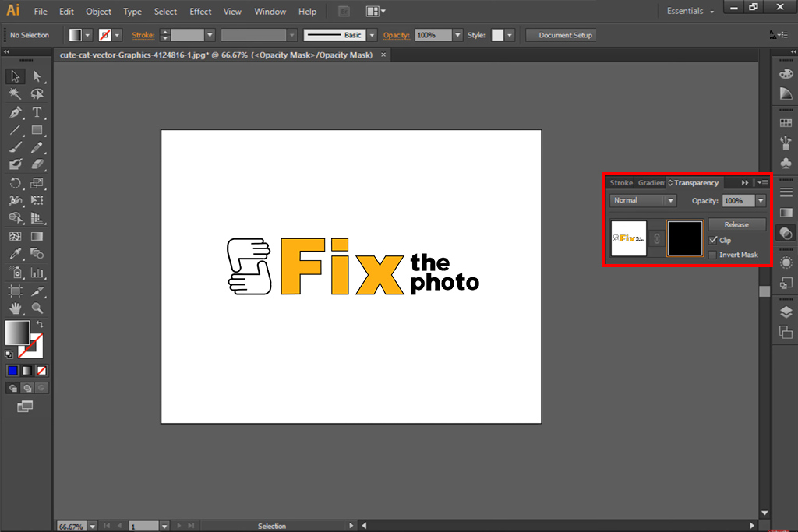The image size is (798, 532).
Task: Open the Essentials workspace switcher
Action: 690,11
